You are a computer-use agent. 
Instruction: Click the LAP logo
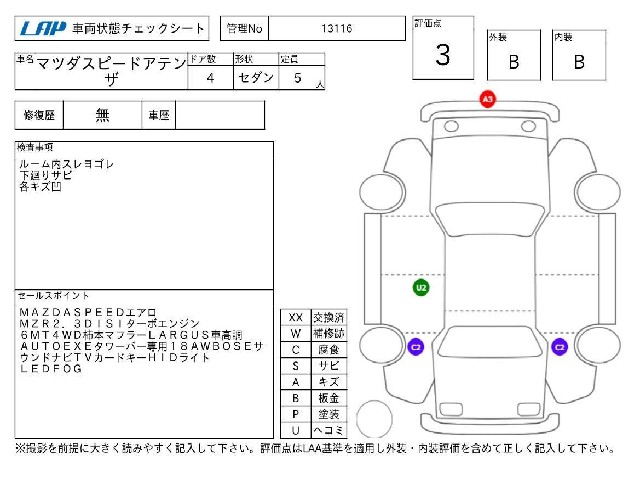42,29
